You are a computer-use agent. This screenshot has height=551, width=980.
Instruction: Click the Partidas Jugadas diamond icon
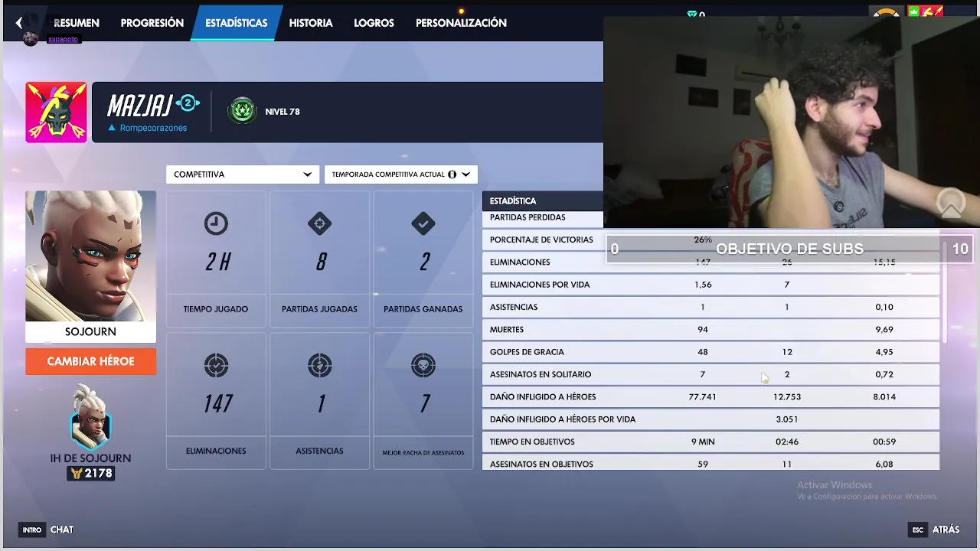(x=319, y=223)
